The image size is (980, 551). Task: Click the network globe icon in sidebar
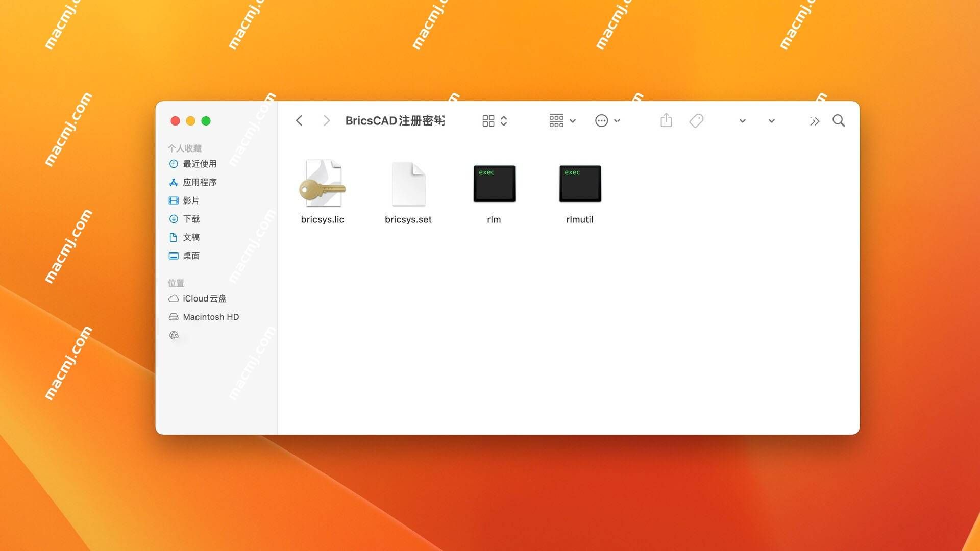coord(174,335)
